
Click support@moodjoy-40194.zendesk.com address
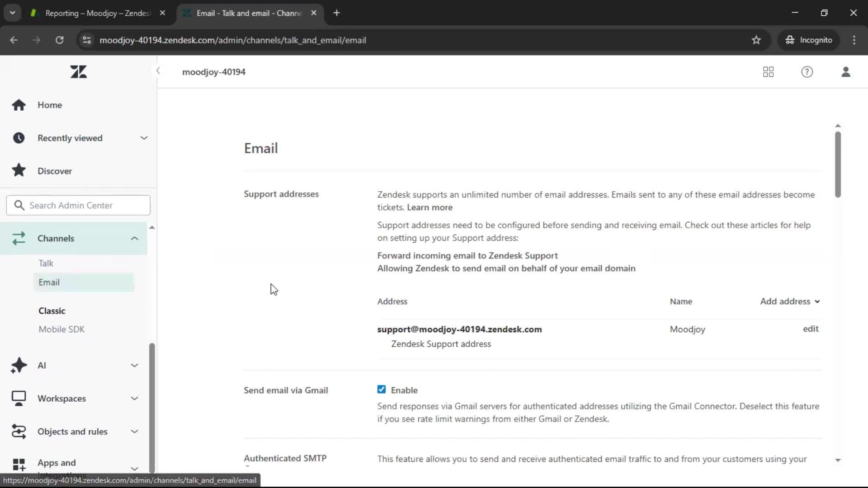tap(459, 329)
